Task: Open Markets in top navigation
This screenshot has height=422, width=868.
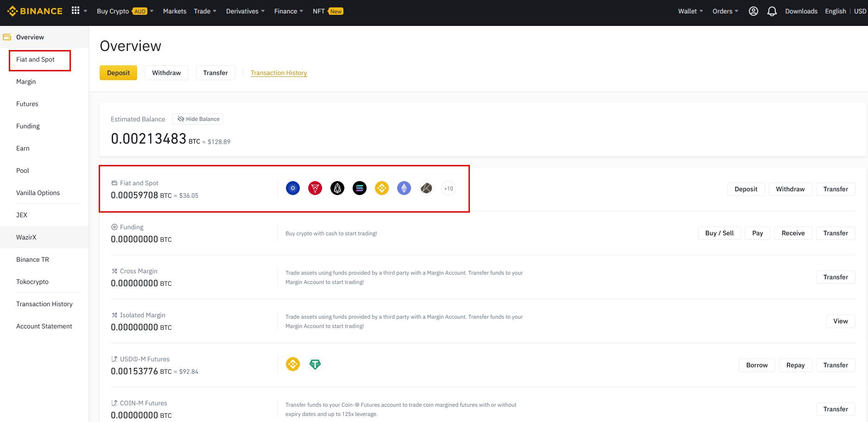Action: click(175, 11)
